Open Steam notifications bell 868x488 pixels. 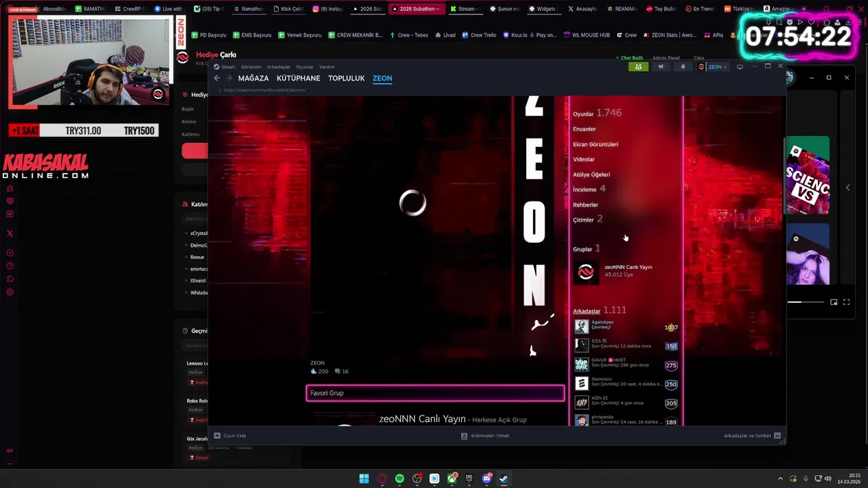click(x=683, y=66)
